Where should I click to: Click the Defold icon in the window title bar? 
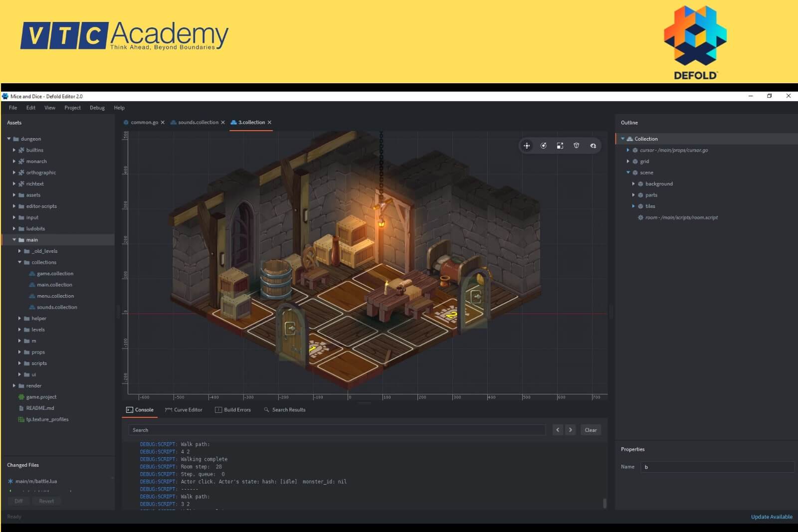coord(5,96)
